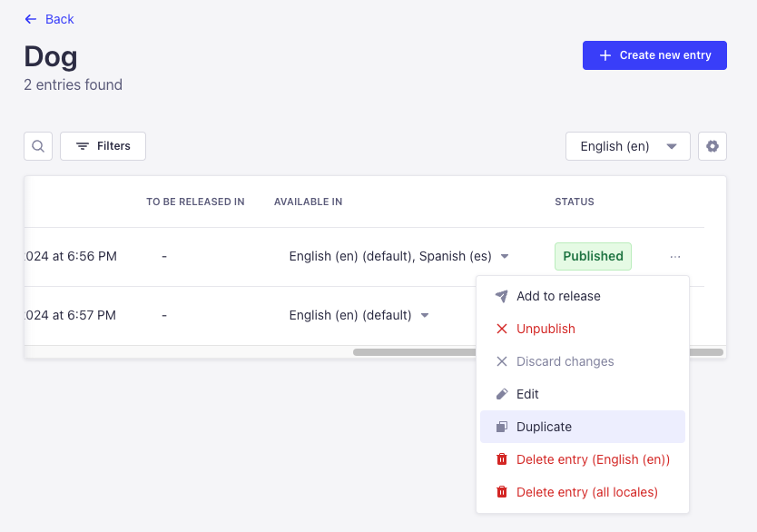Viewport: 757px width, 532px height.
Task: Click the settings gear next to locale selector
Action: click(713, 145)
